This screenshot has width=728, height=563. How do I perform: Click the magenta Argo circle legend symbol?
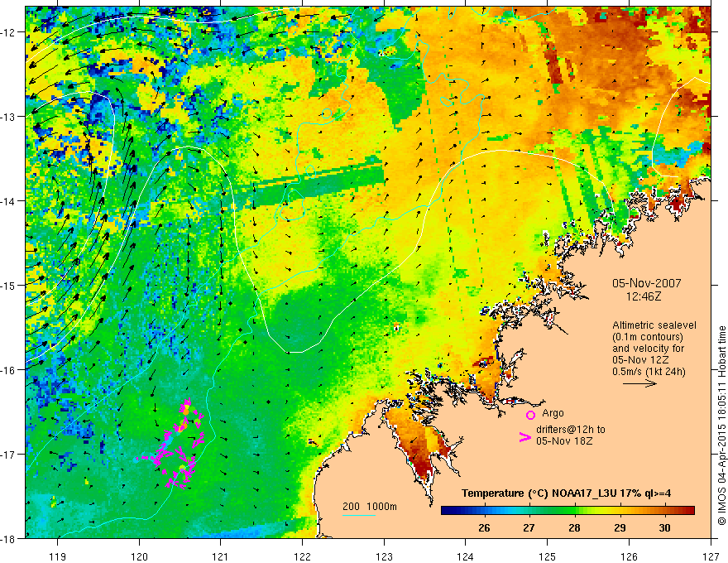coord(530,415)
